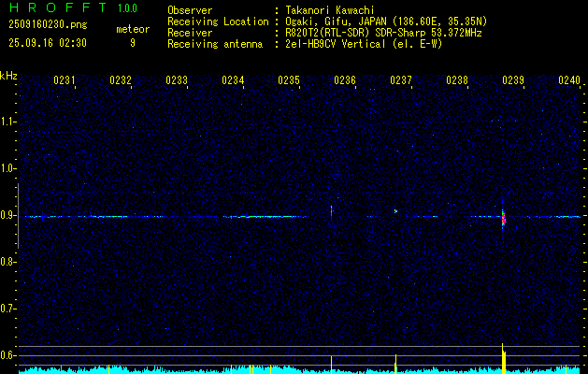The width and height of the screenshot is (588, 374).
Task: Click the 0239 time marker
Action: point(513,80)
